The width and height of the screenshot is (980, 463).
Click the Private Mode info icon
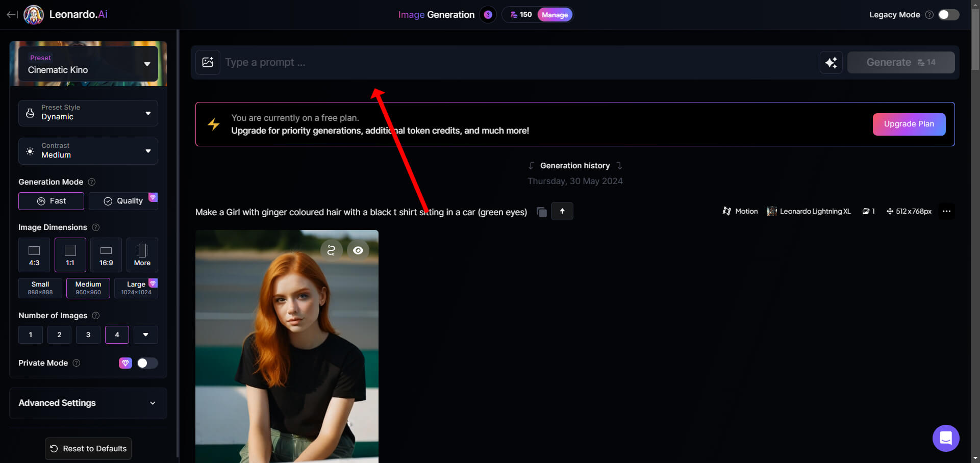(77, 363)
